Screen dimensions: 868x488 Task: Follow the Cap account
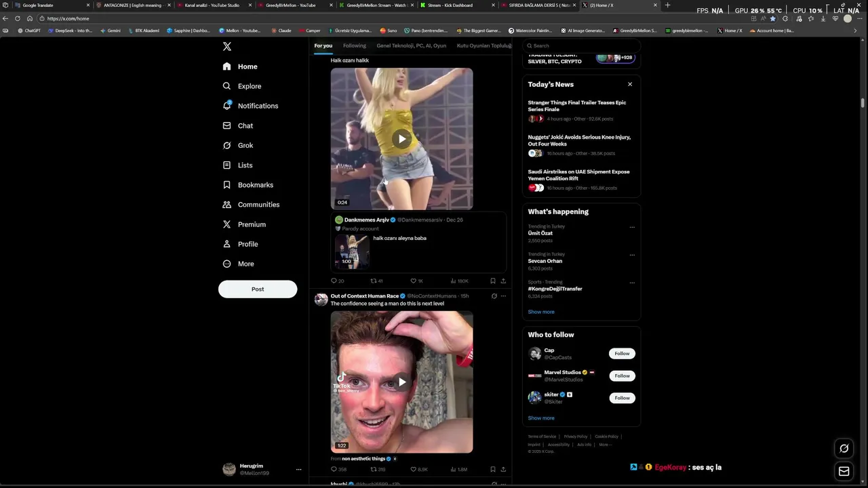click(x=622, y=353)
